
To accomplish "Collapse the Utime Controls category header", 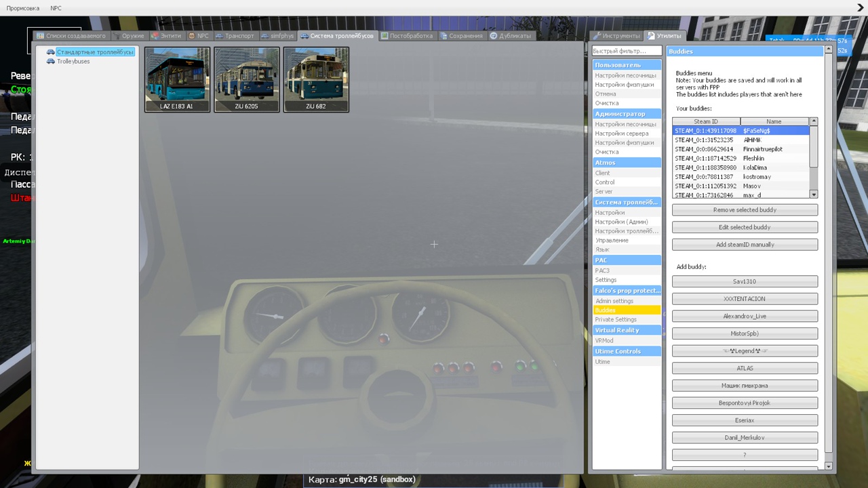I will [627, 351].
